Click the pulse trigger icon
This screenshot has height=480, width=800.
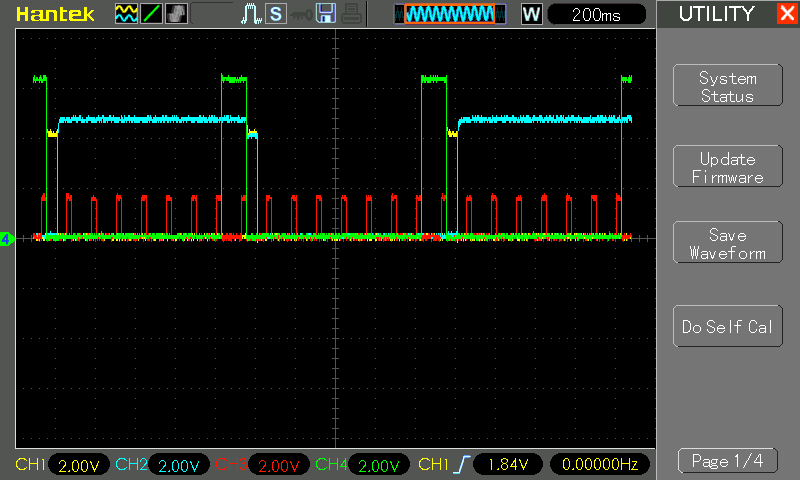(251, 14)
